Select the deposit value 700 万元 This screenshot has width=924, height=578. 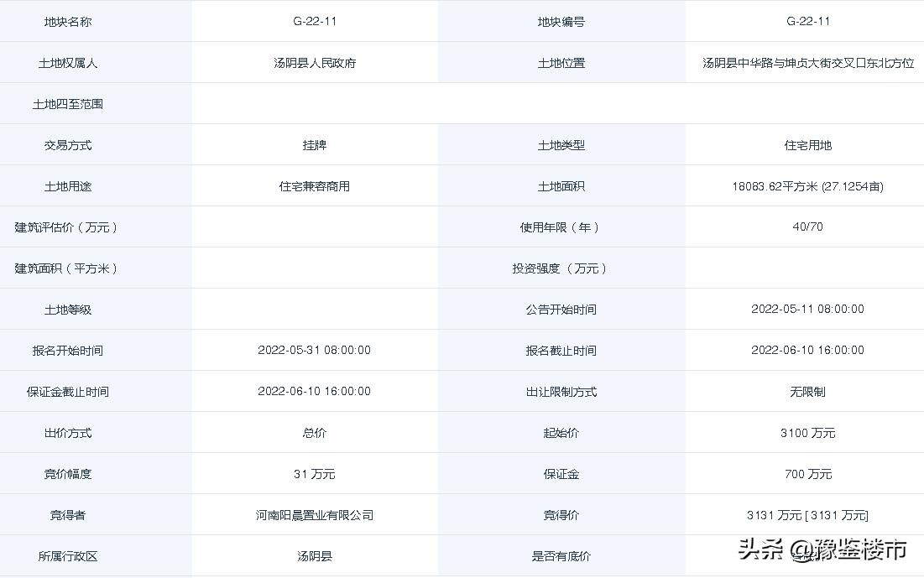point(807,473)
